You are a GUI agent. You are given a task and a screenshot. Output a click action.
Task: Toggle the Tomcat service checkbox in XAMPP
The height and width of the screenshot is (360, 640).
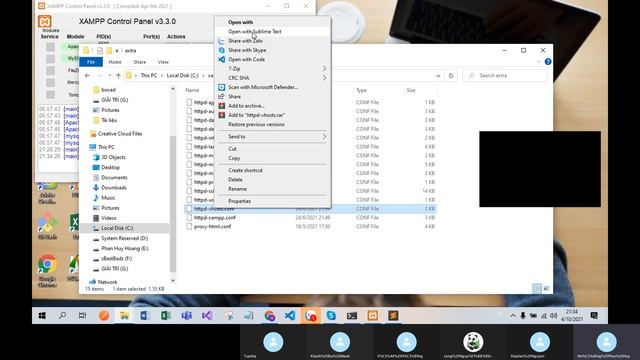50,94
